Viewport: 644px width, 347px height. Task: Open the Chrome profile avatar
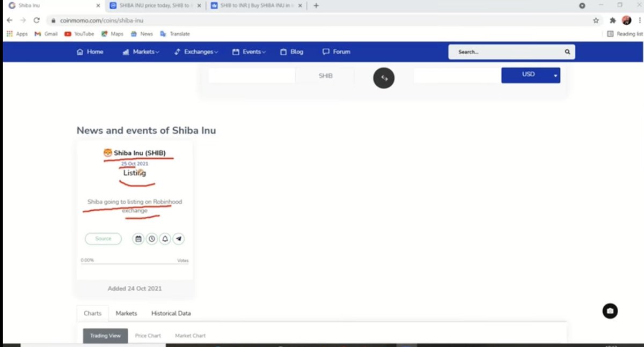pyautogui.click(x=626, y=20)
